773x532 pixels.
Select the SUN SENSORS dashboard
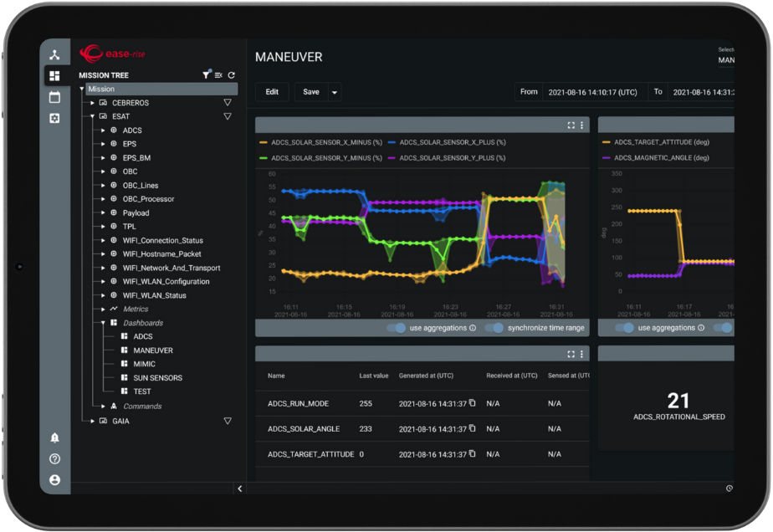(157, 378)
